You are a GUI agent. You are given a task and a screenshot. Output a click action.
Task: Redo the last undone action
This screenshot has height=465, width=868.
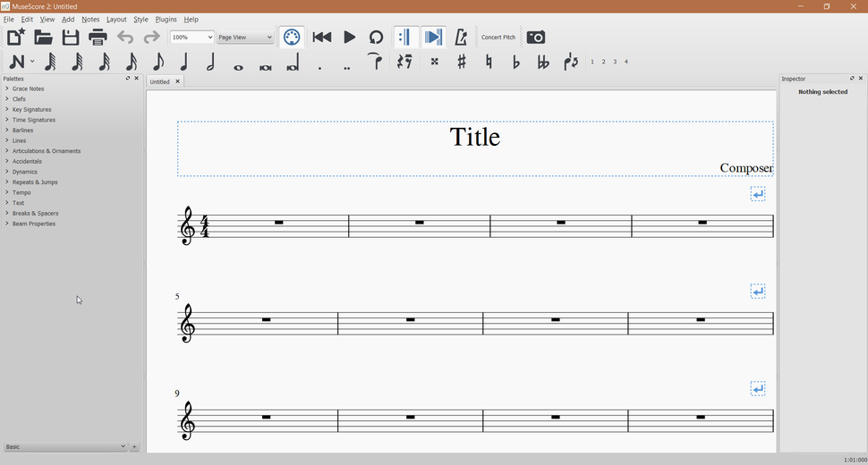(x=152, y=37)
